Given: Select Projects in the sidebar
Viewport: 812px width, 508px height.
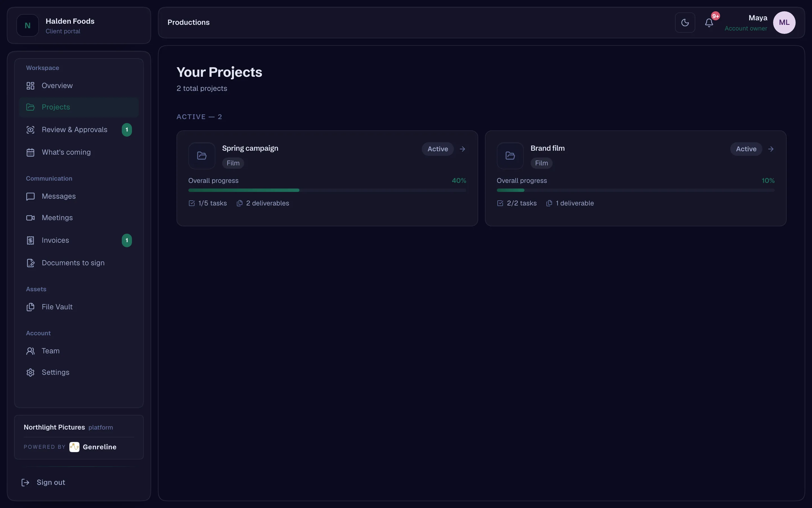Looking at the screenshot, I should click(79, 107).
